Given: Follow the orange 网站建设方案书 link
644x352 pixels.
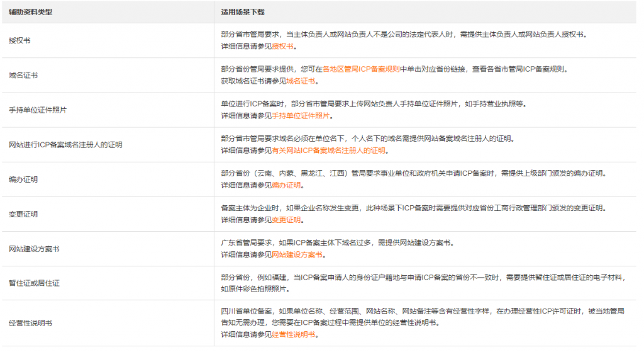Looking at the screenshot, I should 297,254.
